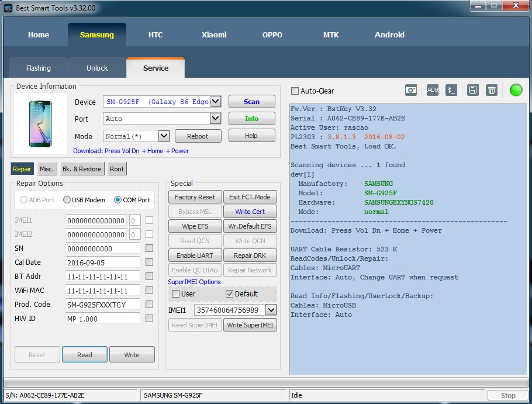Open the command shell terminal icon
The image size is (532, 404).
[x=451, y=90]
